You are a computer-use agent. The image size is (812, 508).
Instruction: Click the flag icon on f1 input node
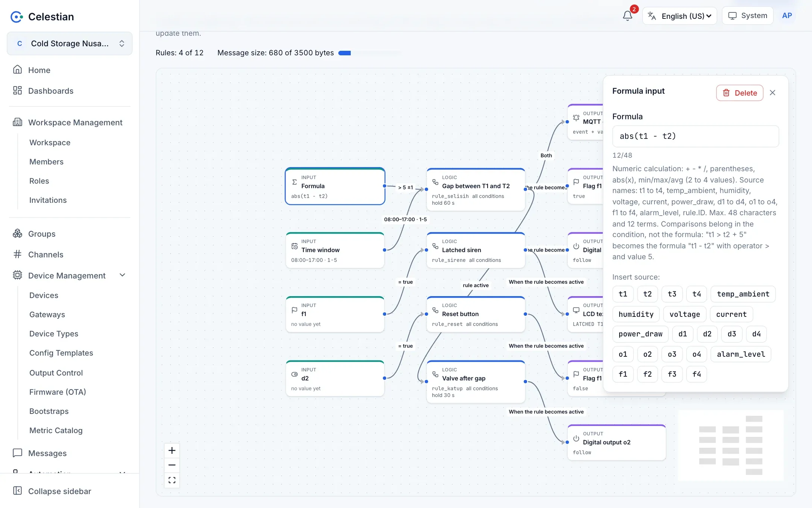pos(295,310)
